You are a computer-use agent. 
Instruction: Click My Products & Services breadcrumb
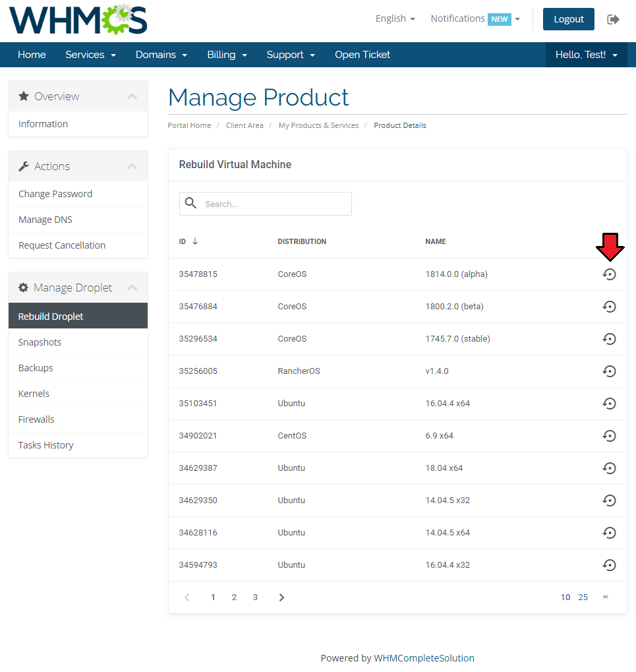318,125
